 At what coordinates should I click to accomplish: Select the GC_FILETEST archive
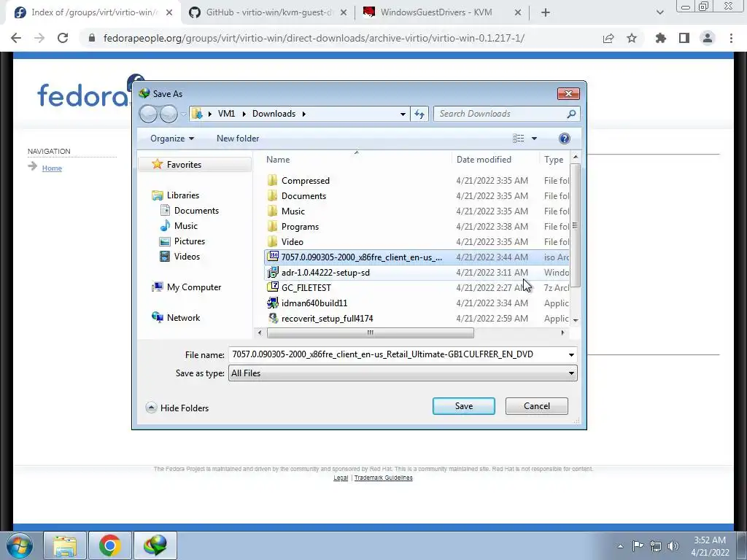click(306, 287)
